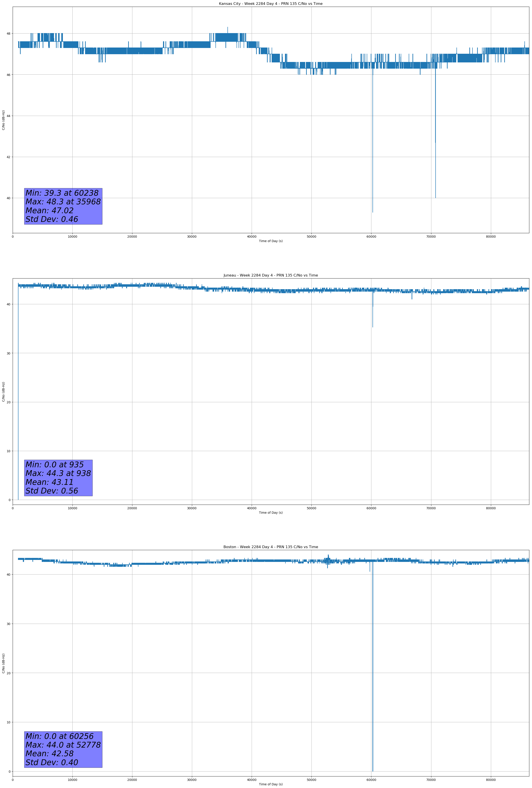Select 'Std Dev: 0.40' stats line

tap(52, 762)
